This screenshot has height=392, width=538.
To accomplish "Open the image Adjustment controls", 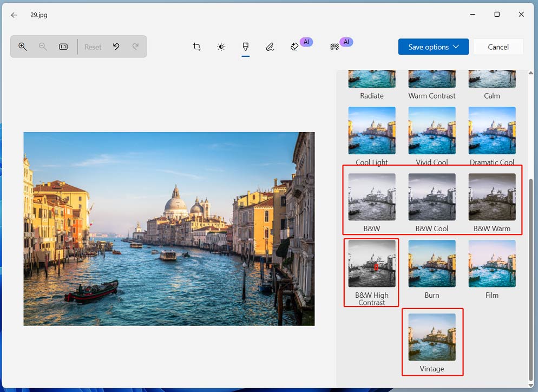I will (x=221, y=47).
